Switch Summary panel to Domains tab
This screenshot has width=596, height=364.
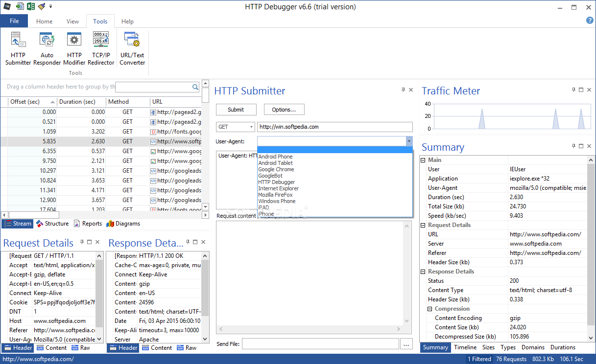pyautogui.click(x=533, y=347)
